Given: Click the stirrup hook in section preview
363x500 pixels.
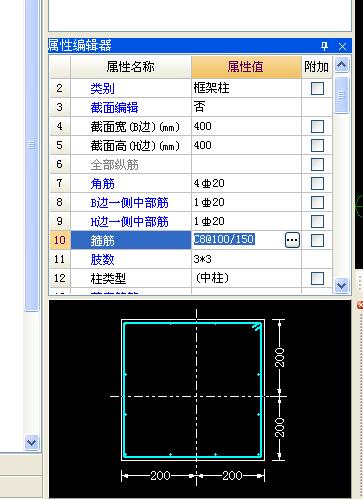Looking at the screenshot, I should (256, 327).
